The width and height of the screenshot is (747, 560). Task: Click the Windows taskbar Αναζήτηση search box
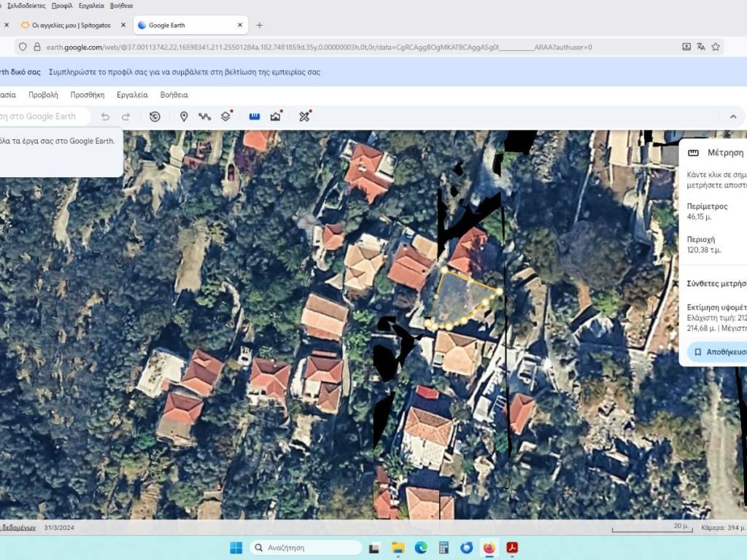point(306,548)
